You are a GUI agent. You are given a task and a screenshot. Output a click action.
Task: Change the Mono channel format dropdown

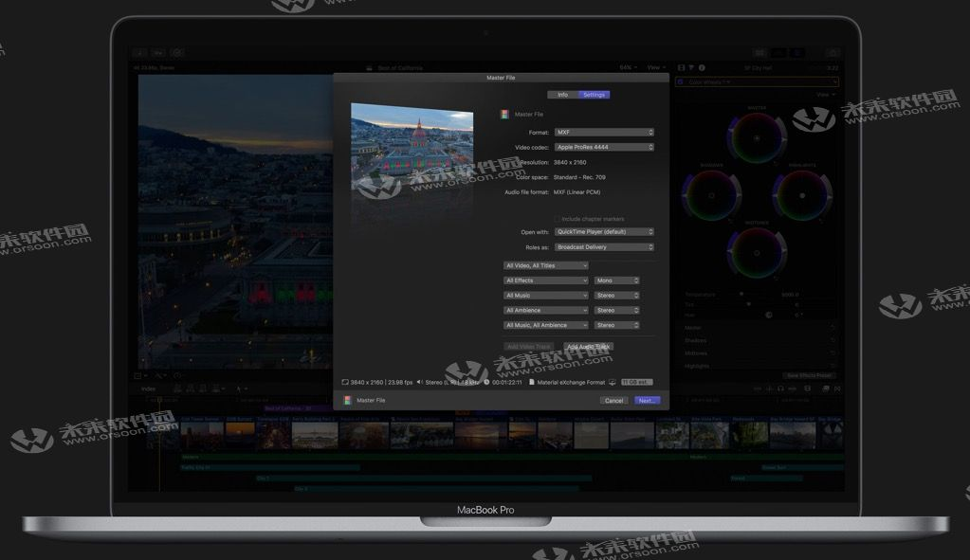click(616, 280)
